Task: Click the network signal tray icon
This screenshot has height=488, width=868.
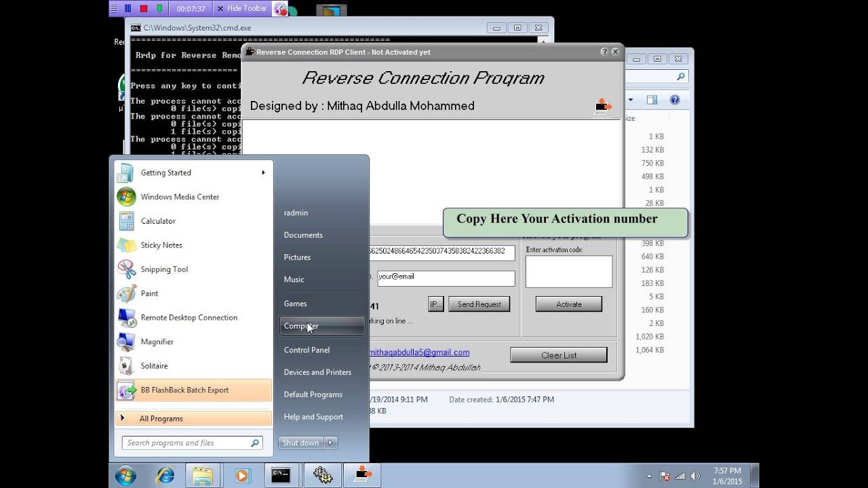Action: click(680, 476)
